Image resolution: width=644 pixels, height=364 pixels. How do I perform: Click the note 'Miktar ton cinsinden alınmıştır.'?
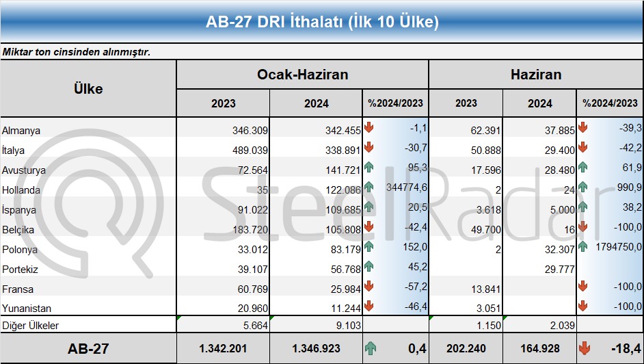[77, 52]
